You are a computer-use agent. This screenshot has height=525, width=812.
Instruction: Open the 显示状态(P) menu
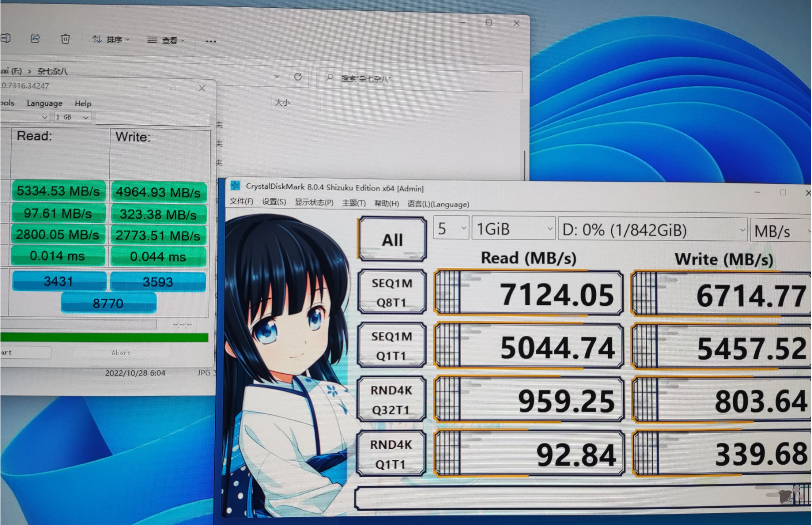pyautogui.click(x=314, y=202)
